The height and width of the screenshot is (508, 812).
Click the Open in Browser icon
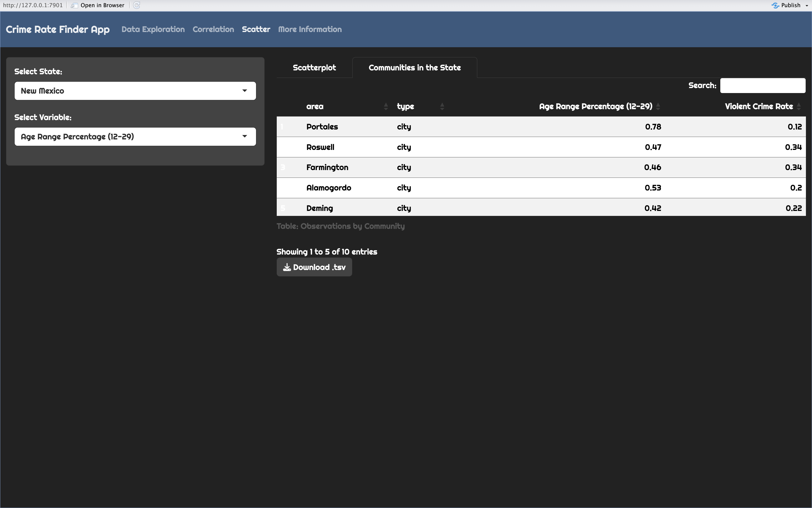click(75, 5)
